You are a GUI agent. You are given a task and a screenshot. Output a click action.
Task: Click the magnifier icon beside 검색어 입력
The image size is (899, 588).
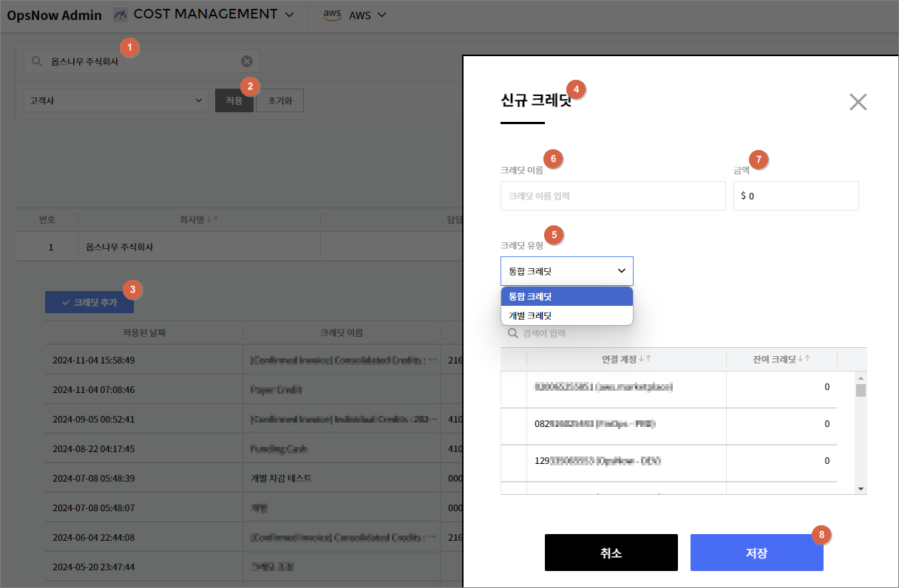[x=512, y=333]
